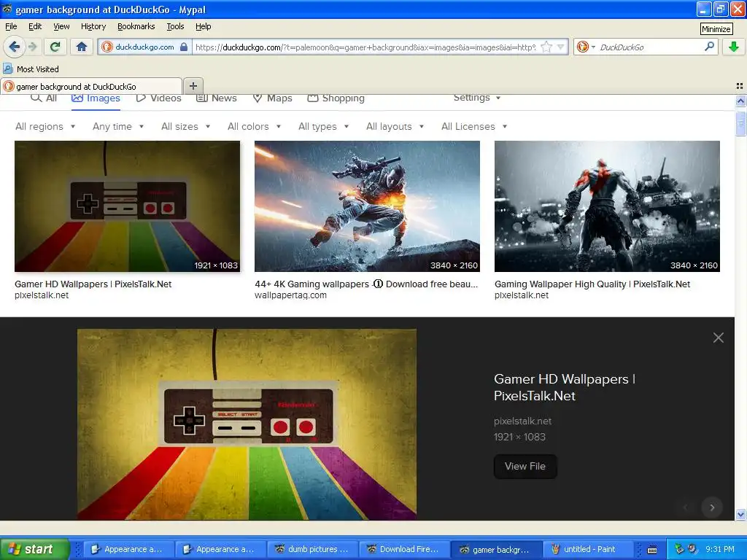
Task: Switch to the All search results tab
Action: (x=44, y=98)
